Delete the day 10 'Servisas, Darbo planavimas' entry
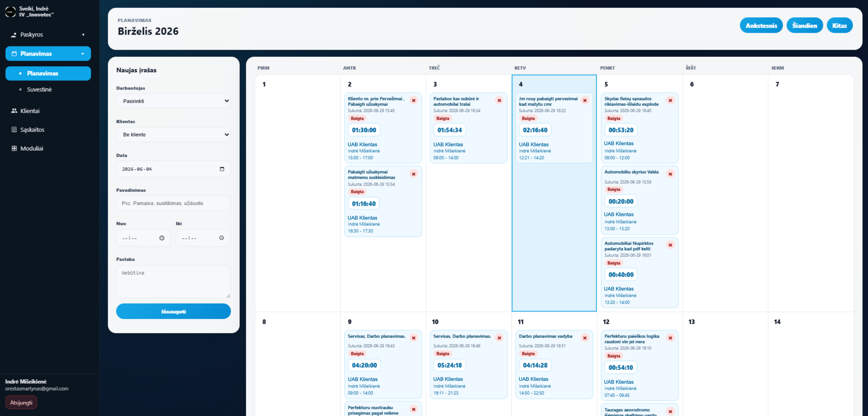868x416 pixels. (499, 338)
